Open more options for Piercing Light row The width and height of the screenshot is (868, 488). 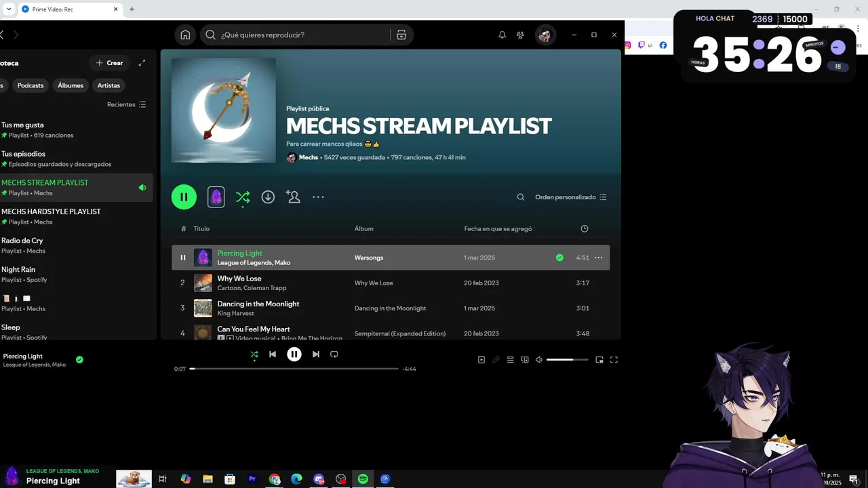599,258
